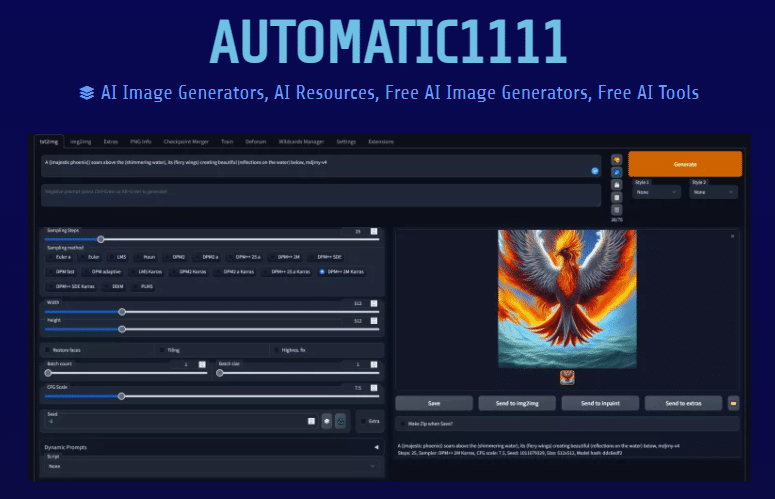The height and width of the screenshot is (499, 775).
Task: Select the small phoenix thumbnail below preview
Action: pyautogui.click(x=567, y=377)
